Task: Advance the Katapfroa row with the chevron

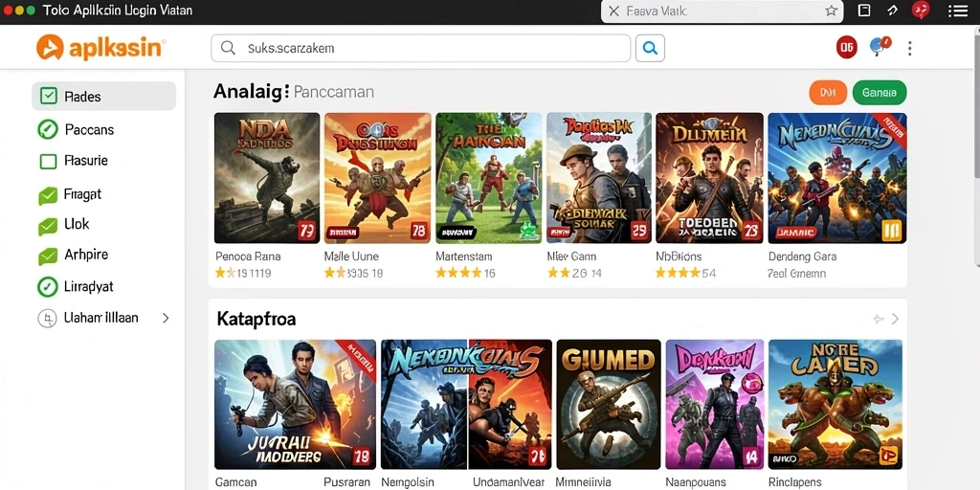Action: (x=895, y=319)
